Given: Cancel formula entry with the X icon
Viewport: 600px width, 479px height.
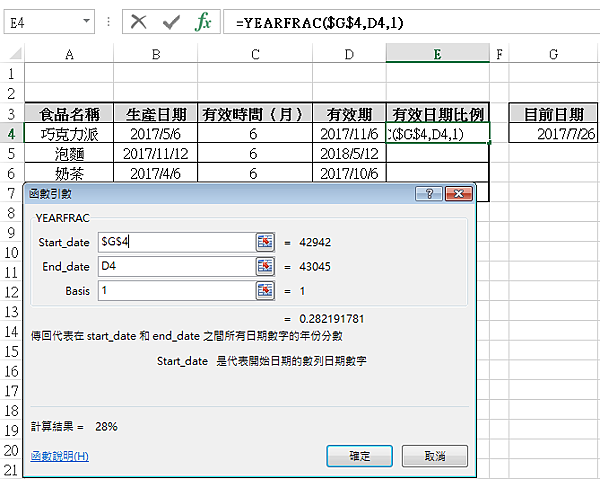Looking at the screenshot, I should 139,22.
